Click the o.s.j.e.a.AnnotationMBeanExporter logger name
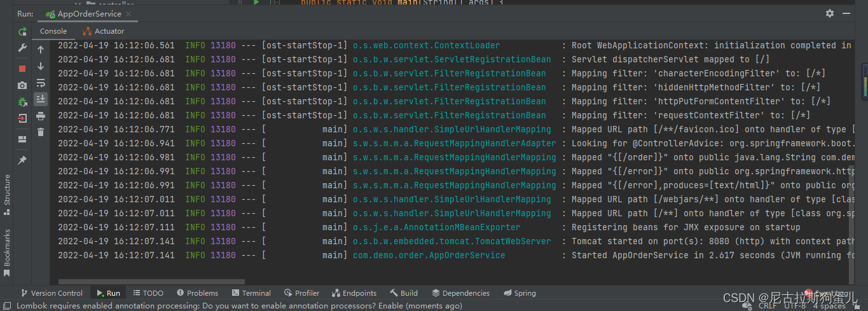 (x=436, y=227)
